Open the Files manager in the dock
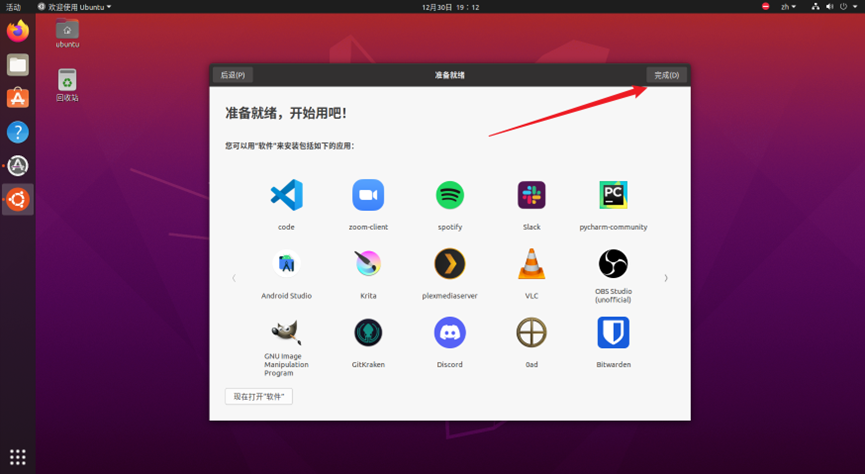The width and height of the screenshot is (865, 474). [x=18, y=65]
